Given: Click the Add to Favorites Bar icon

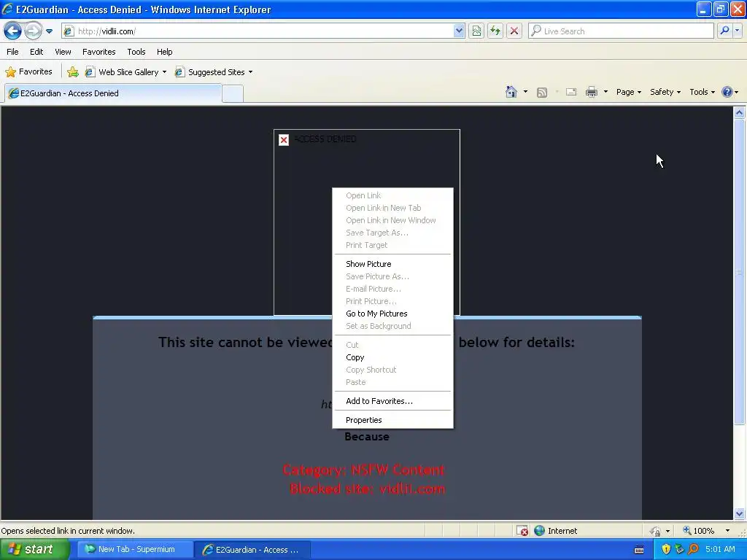Looking at the screenshot, I should 73,72.
